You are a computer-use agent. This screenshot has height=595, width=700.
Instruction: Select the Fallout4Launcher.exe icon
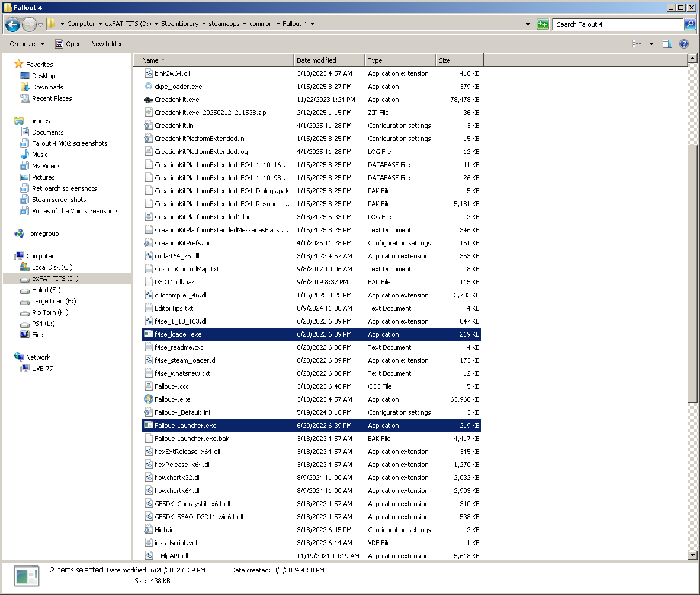(x=149, y=426)
